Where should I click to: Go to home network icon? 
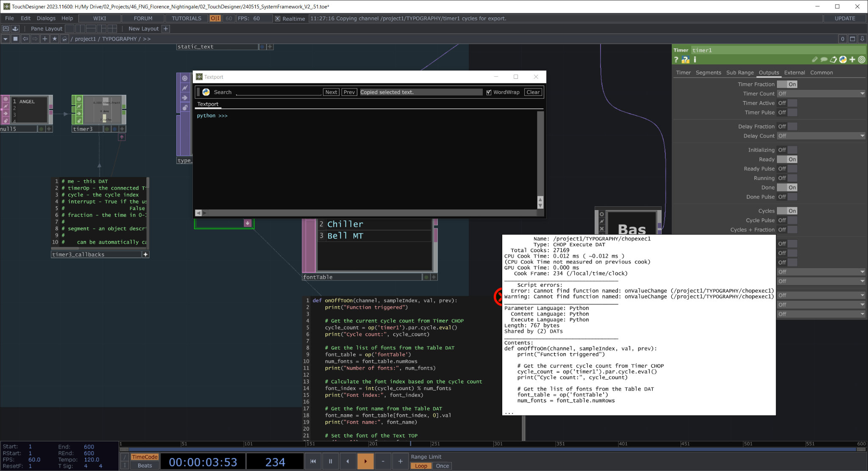(64, 39)
